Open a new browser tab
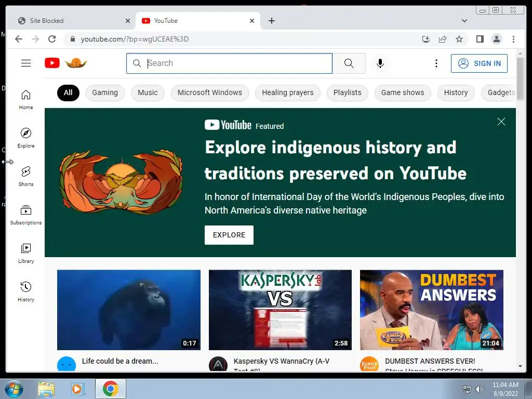532x399 pixels. (271, 21)
